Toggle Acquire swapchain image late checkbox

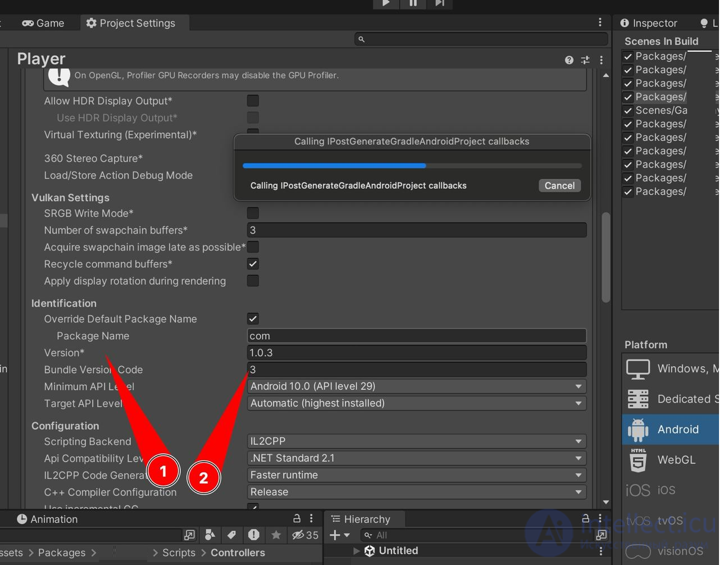pyautogui.click(x=253, y=247)
